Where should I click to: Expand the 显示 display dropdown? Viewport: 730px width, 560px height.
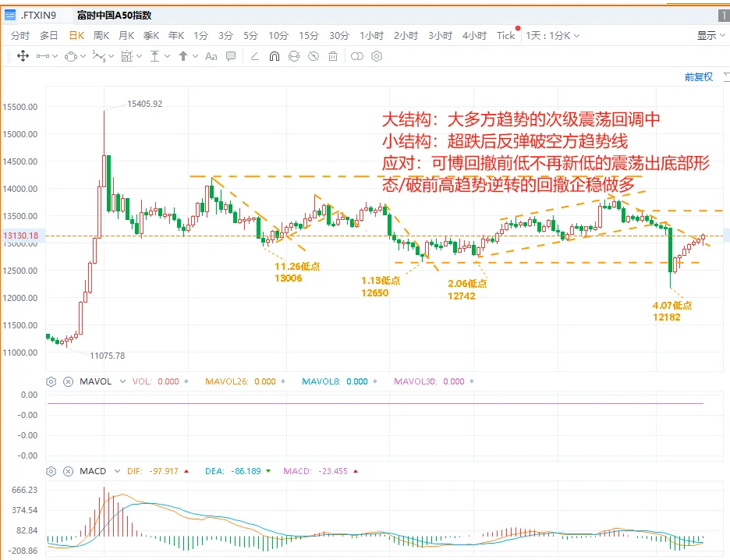711,36
